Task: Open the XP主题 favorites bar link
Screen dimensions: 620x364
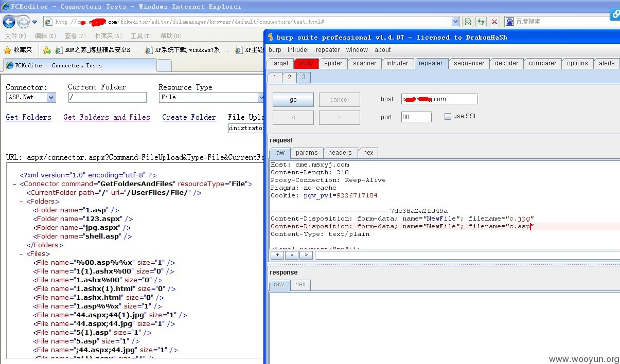Action: [250, 50]
